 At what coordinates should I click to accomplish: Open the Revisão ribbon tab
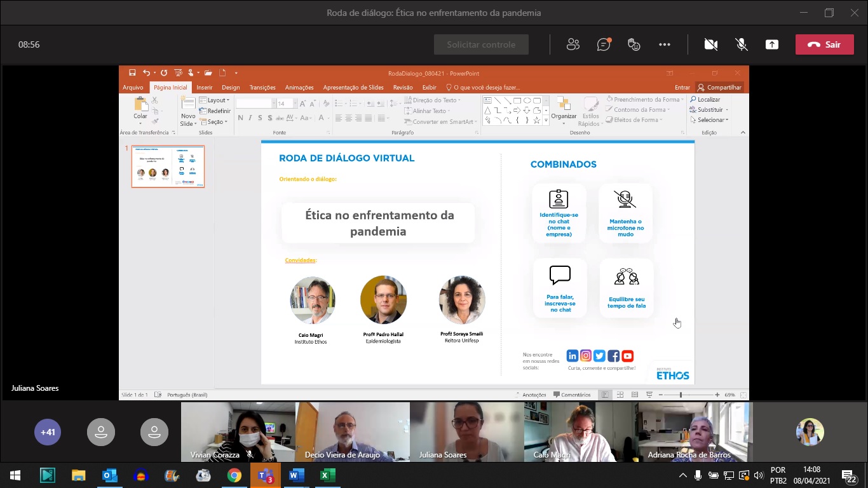point(403,88)
